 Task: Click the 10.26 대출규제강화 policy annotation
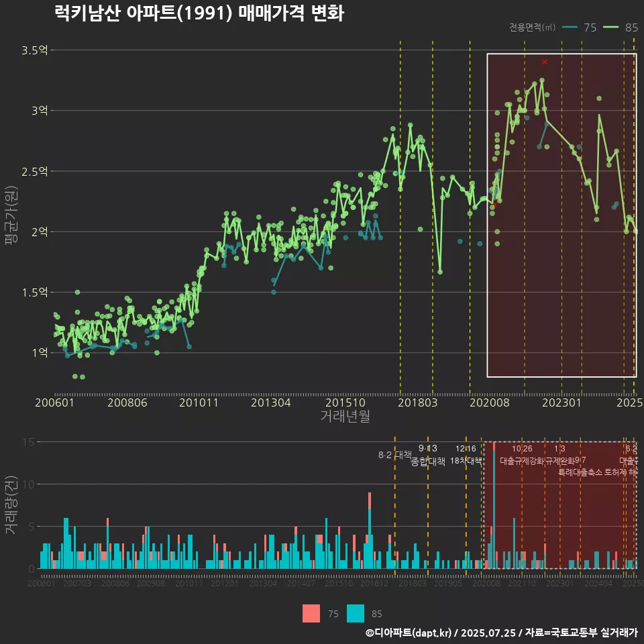[522, 455]
